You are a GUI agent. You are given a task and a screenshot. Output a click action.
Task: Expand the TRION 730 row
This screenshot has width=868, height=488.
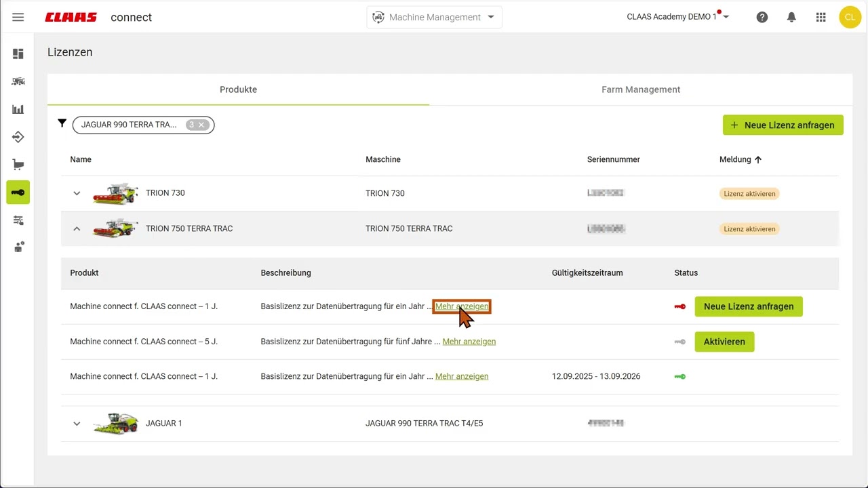coord(77,193)
